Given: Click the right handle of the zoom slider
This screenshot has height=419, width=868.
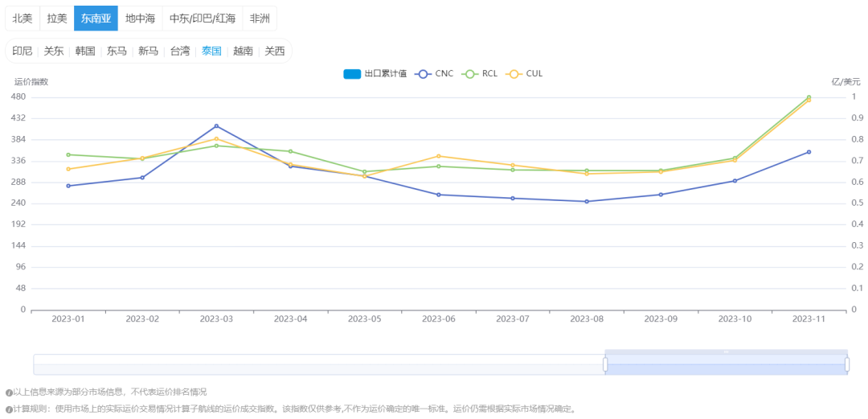Looking at the screenshot, I should coord(847,364).
